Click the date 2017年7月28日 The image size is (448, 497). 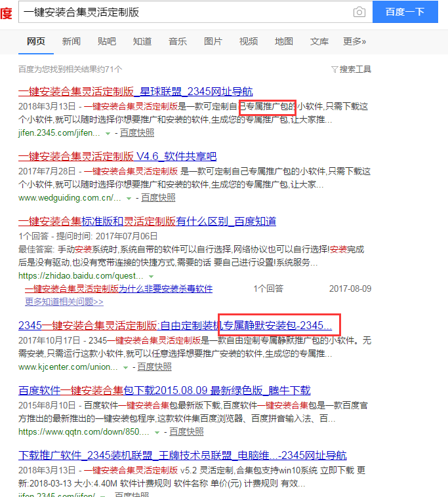47,172
